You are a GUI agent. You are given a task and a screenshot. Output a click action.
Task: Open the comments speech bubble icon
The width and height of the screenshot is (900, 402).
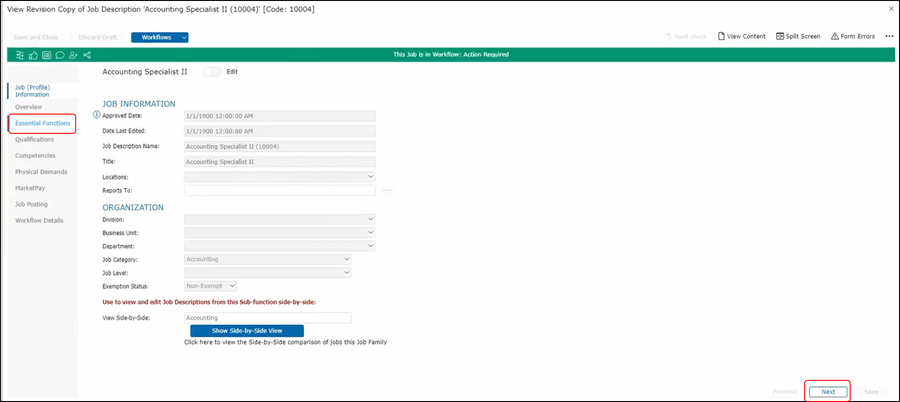(60, 55)
